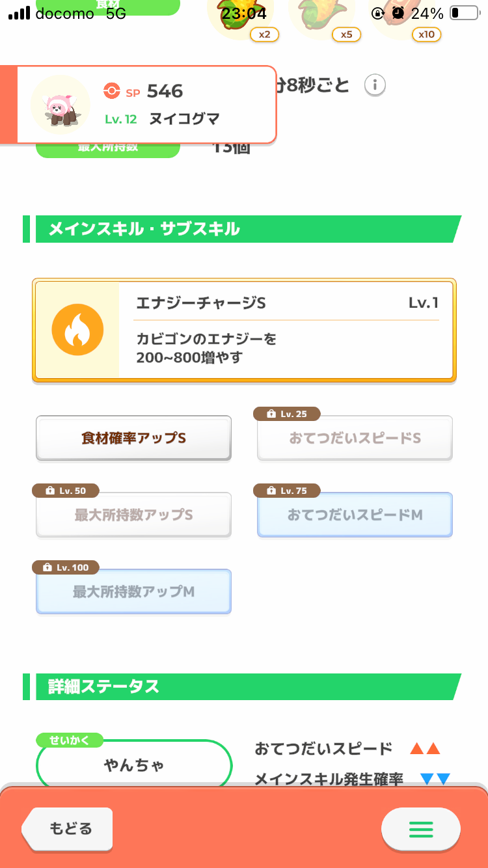Select the 食材確率アップS sub skill
Viewport: 488px width, 868px height.
(133, 439)
